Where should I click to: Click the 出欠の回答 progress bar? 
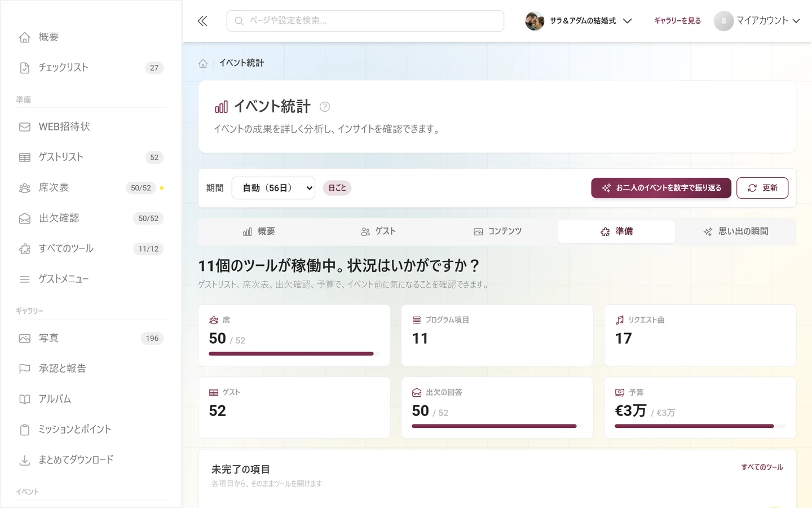click(x=497, y=426)
